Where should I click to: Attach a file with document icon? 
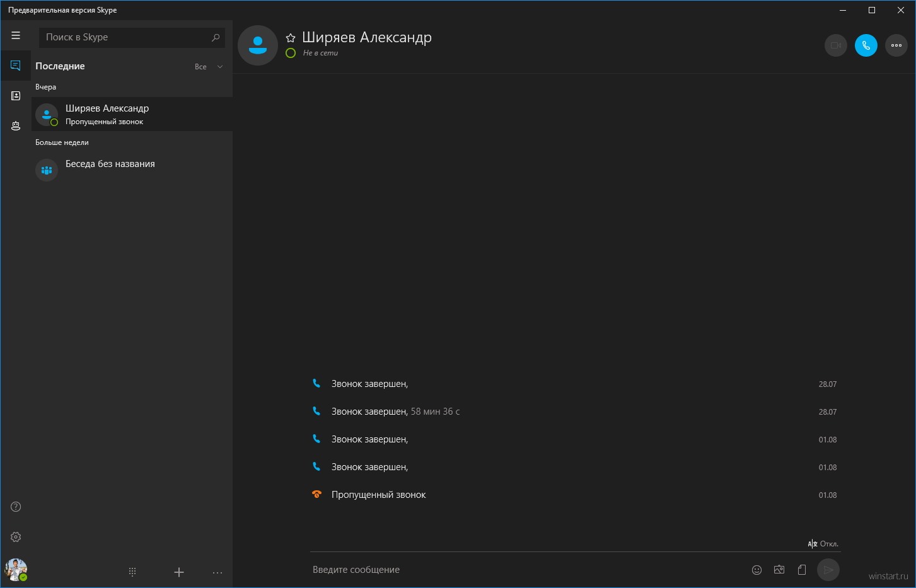802,570
